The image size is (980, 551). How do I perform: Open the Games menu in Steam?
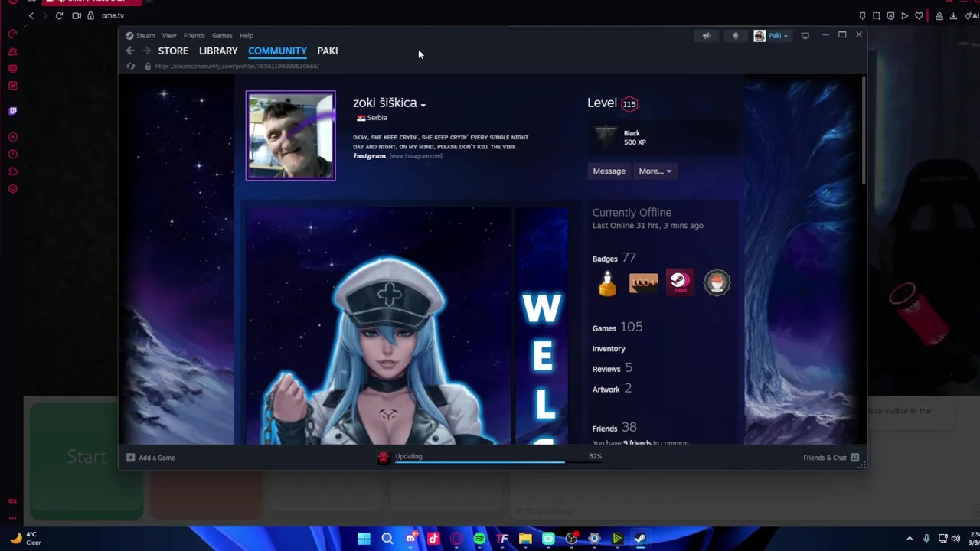(x=222, y=35)
